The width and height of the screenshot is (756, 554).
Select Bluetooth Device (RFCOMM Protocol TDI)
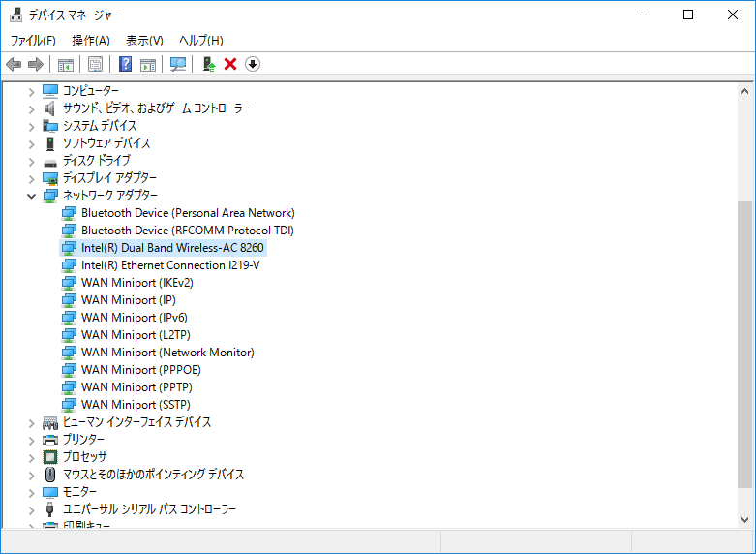tap(188, 231)
